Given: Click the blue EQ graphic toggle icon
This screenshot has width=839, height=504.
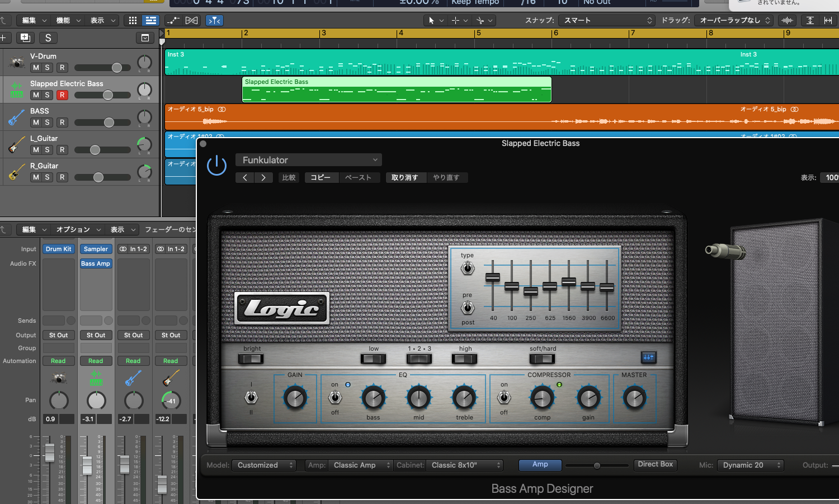Looking at the screenshot, I should click(648, 357).
